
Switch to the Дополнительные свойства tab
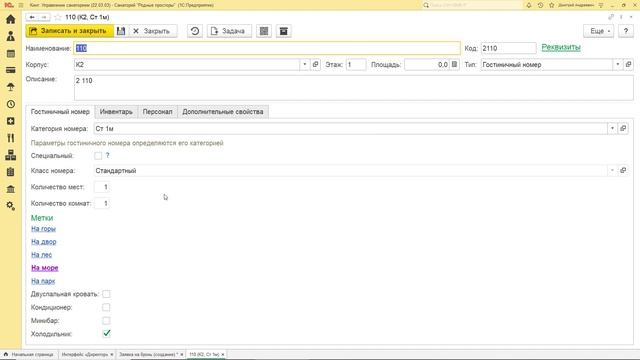click(x=223, y=111)
